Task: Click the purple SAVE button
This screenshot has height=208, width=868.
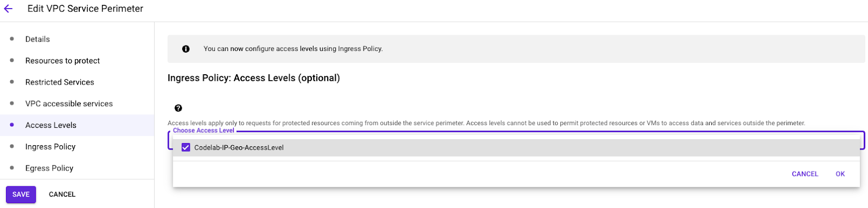Action: click(x=21, y=194)
